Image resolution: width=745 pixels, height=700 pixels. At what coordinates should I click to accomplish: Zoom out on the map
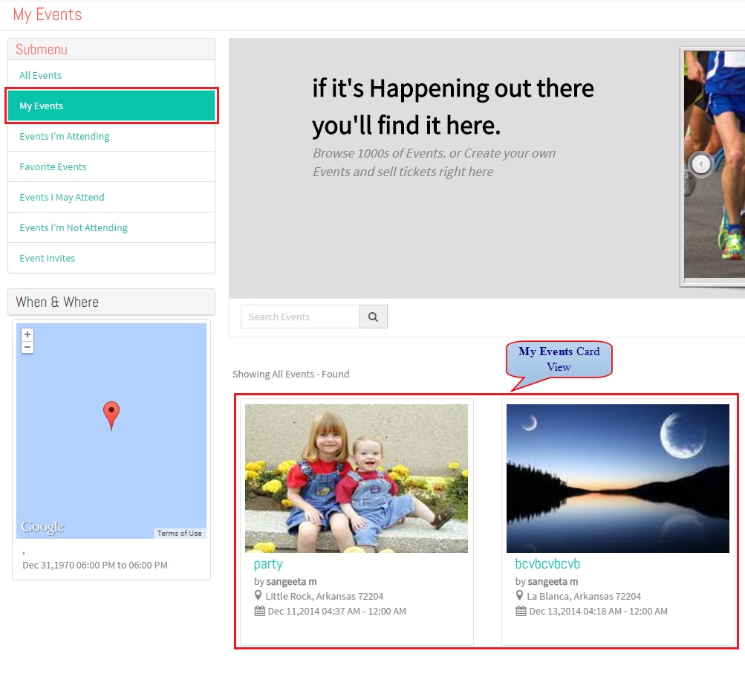[27, 347]
